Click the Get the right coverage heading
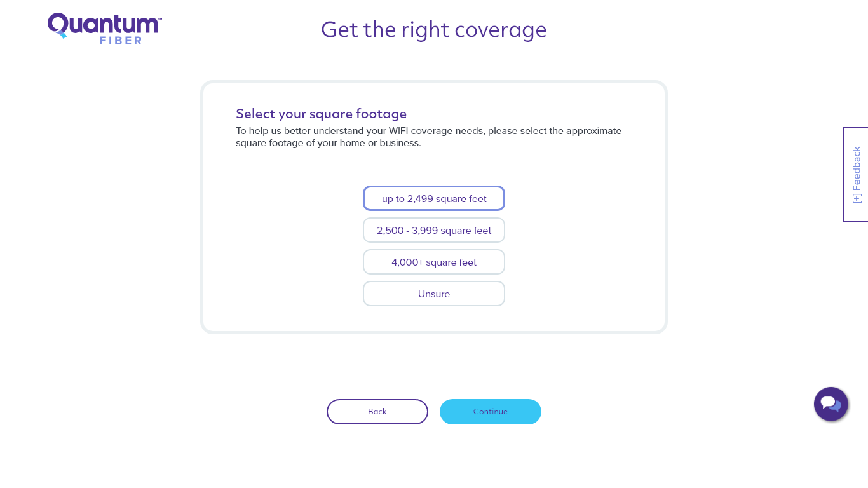Viewport: 868px width, 488px height. 434,30
